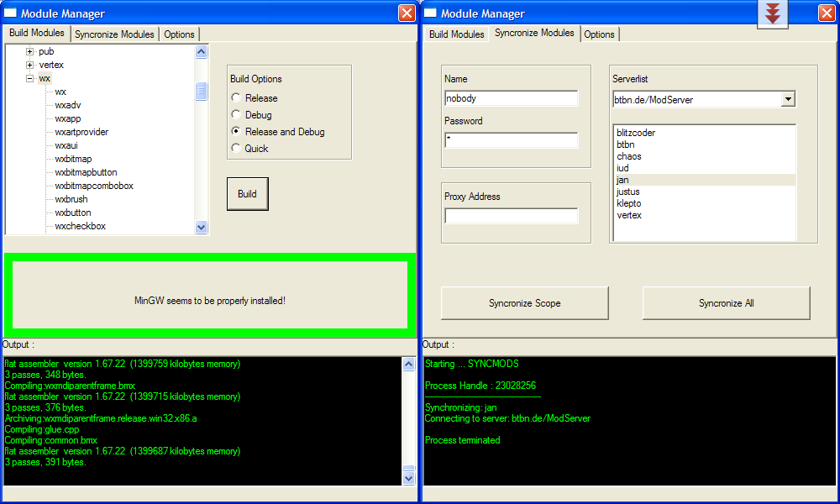Enable the Release and Debug radio button
Screen dimensions: 840x504
236,132
